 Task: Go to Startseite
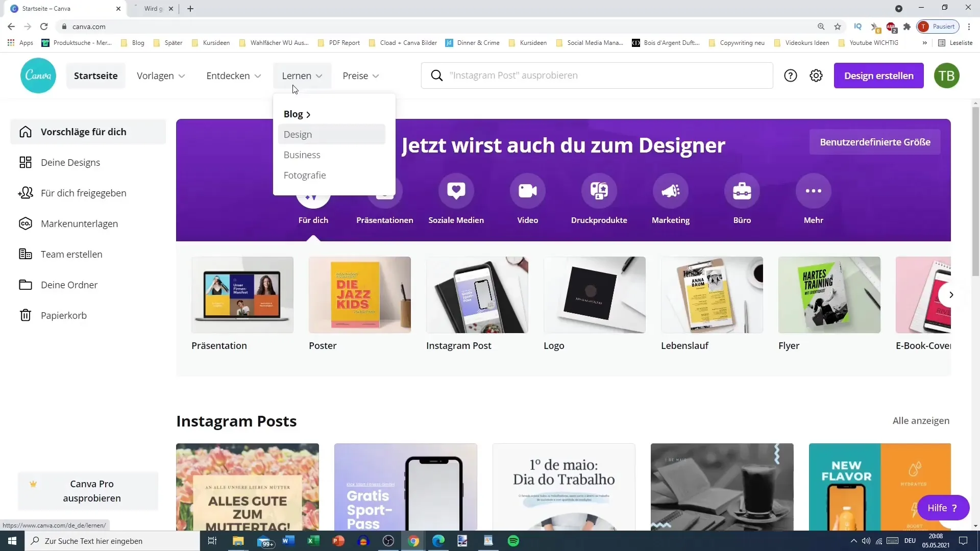click(x=96, y=76)
